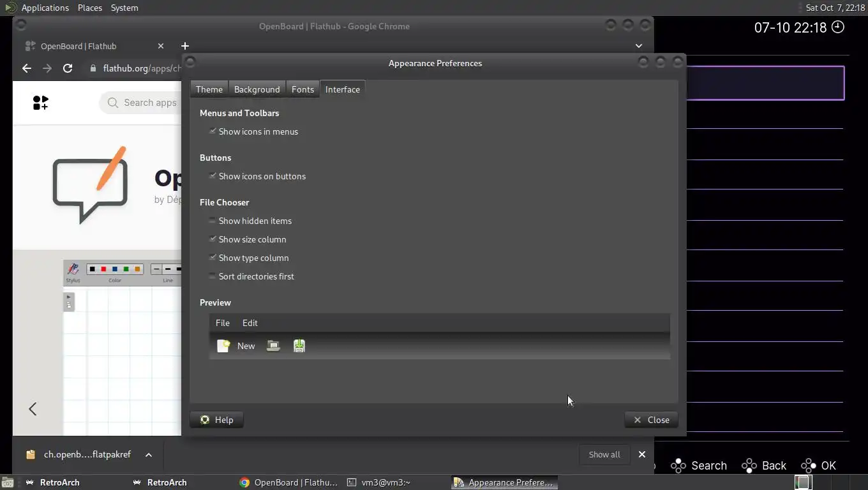This screenshot has width=868, height=490.
Task: Click the MATE logo beside Applications
Action: click(10, 8)
